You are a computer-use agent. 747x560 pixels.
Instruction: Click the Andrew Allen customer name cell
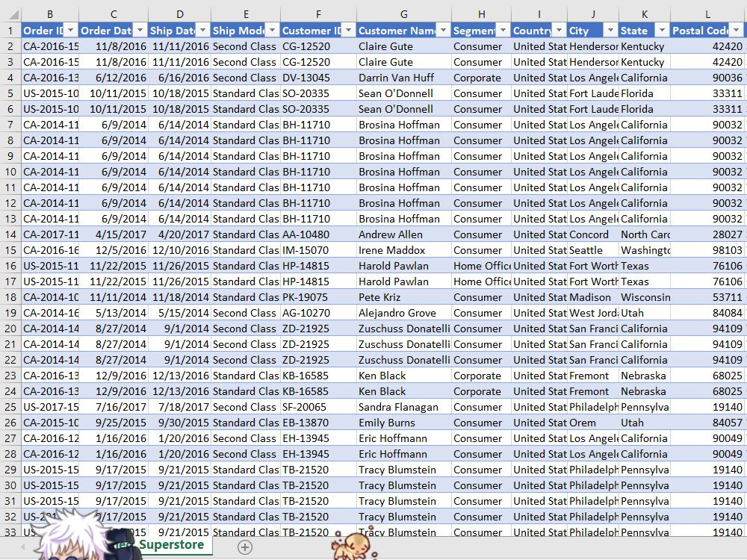[404, 234]
